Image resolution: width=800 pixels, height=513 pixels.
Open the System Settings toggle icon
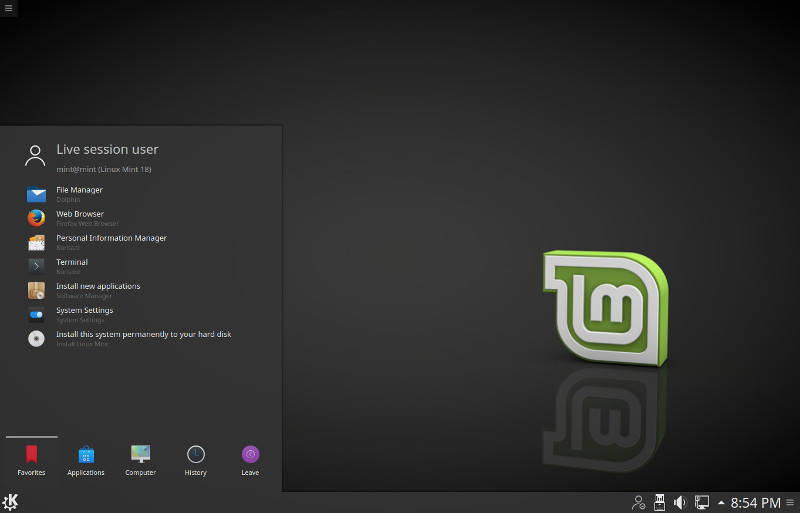click(36, 314)
